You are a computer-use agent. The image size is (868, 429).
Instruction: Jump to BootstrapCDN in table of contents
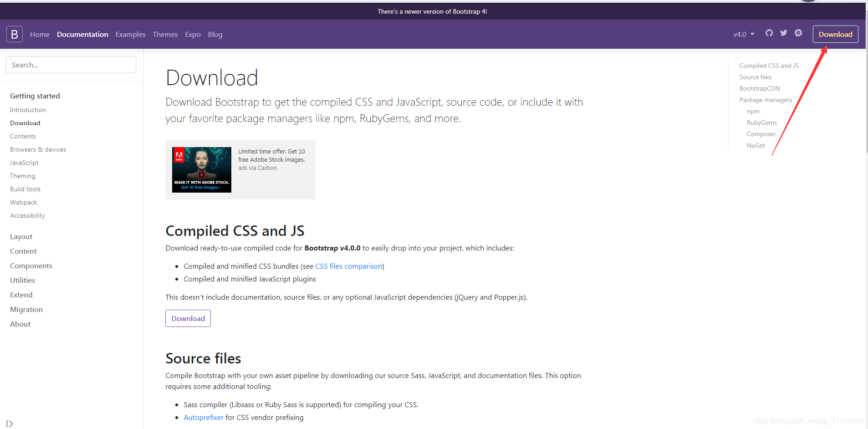tap(759, 88)
